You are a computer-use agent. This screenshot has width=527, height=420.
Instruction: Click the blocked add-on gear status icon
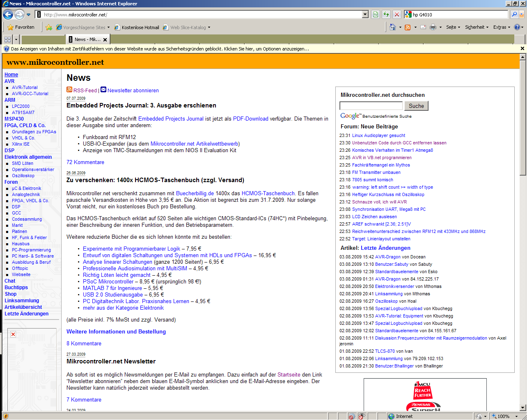[352, 416]
